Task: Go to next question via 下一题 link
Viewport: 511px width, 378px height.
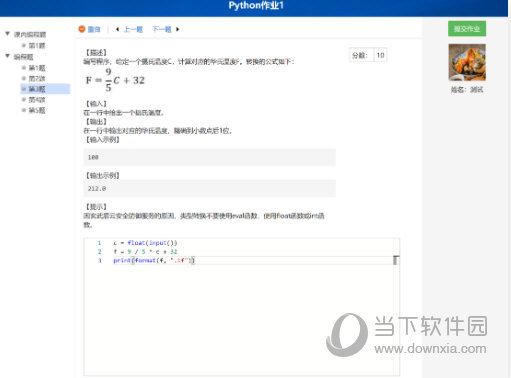Action: 162,29
